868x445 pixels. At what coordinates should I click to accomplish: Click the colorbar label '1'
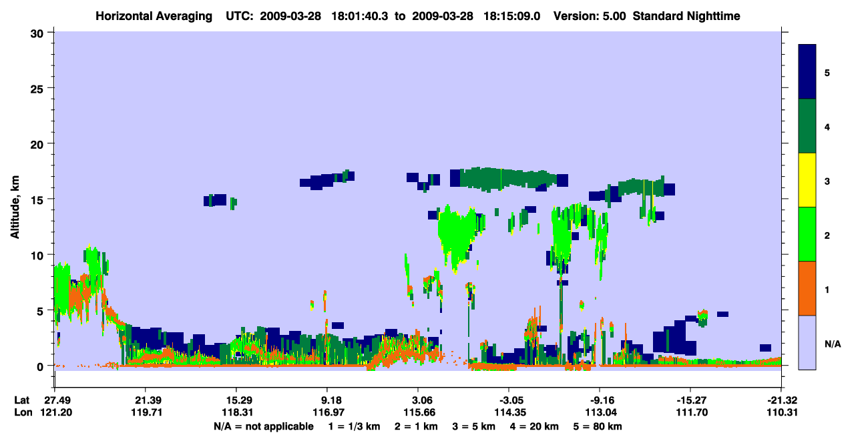pyautogui.click(x=827, y=290)
